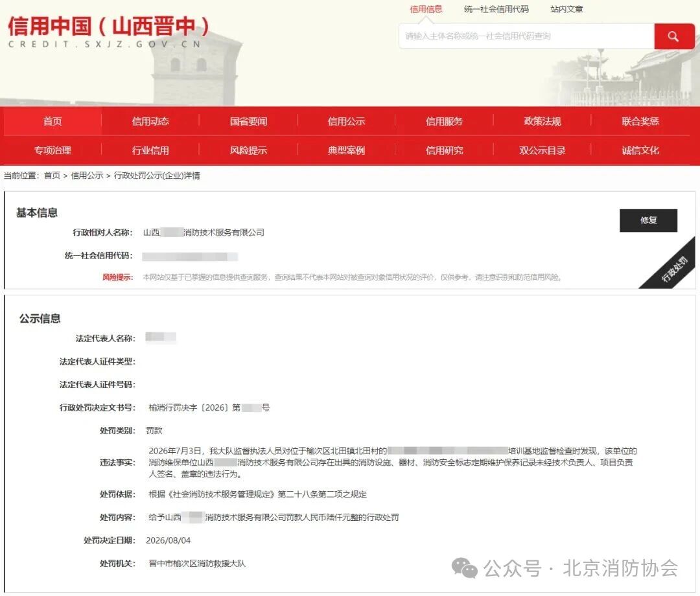This screenshot has width=700, height=596.
Task: Open the 首页 navigation menu item
Action: coord(52,121)
